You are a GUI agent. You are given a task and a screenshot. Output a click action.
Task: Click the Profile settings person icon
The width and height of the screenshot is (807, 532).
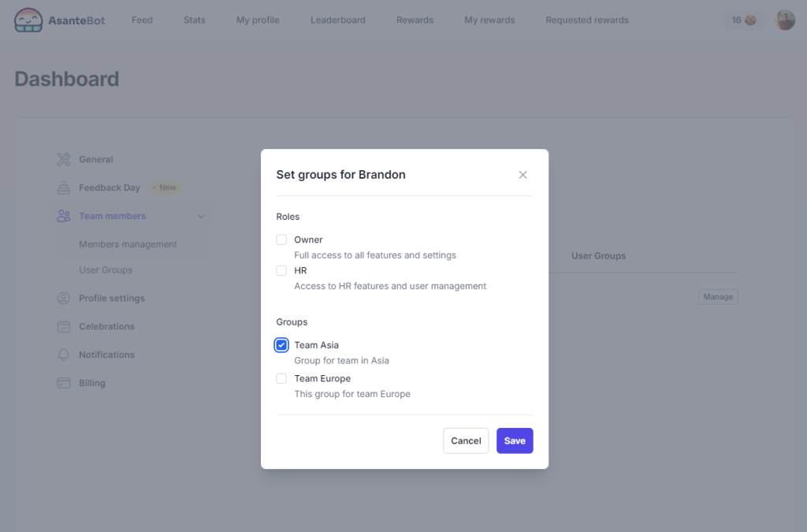[x=62, y=298]
